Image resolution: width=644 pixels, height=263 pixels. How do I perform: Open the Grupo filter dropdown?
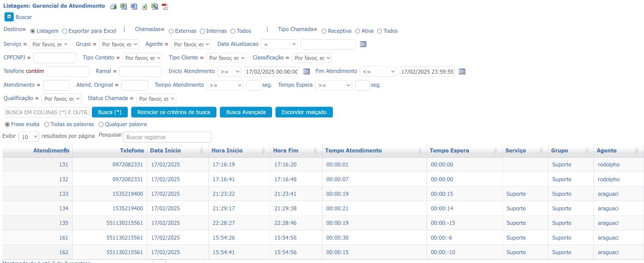tap(119, 44)
